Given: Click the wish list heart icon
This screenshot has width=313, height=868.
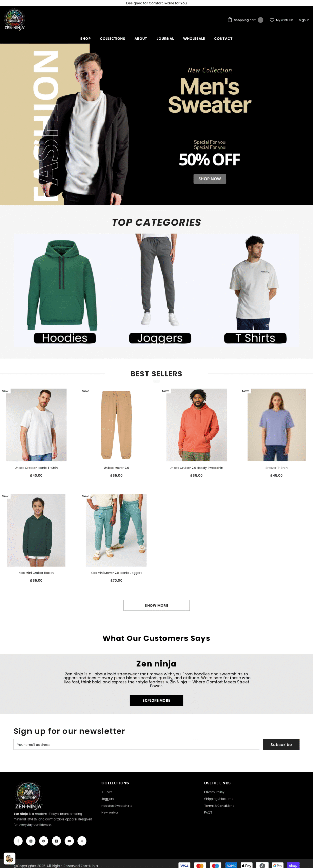Looking at the screenshot, I should pos(272,20).
